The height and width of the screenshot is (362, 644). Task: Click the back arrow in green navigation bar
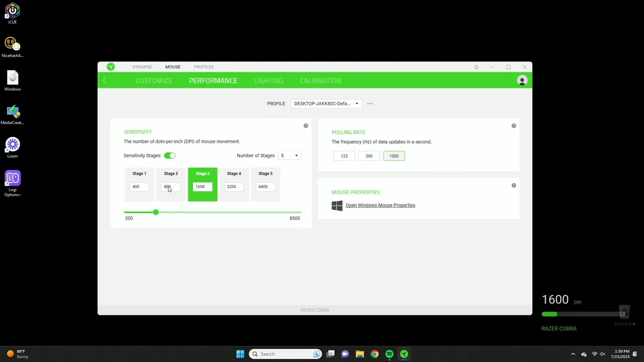[x=104, y=81]
